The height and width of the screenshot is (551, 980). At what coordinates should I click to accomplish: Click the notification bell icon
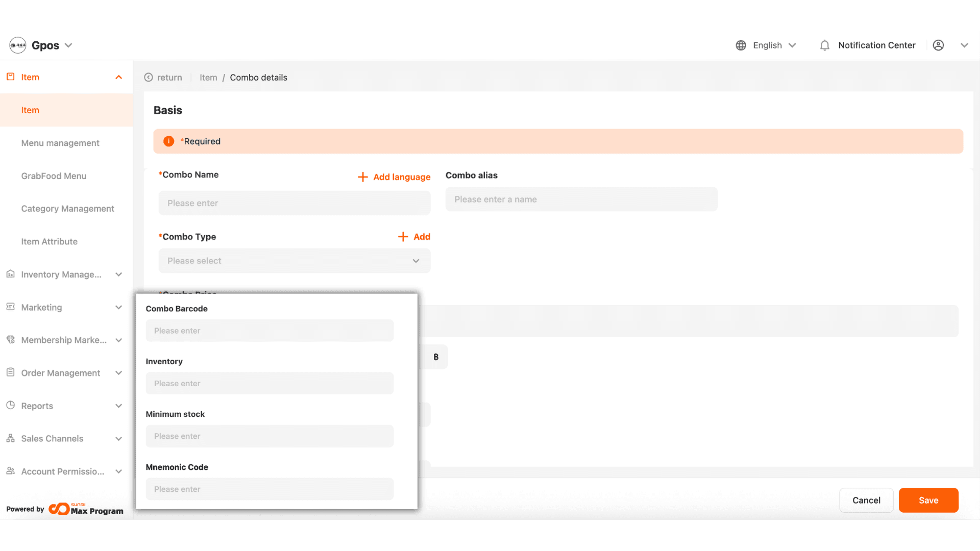tap(824, 45)
